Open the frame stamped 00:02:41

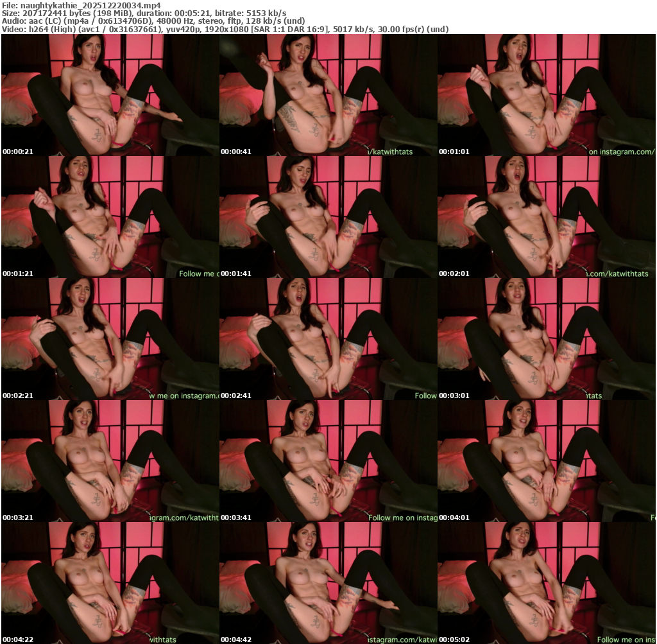[x=328, y=339]
